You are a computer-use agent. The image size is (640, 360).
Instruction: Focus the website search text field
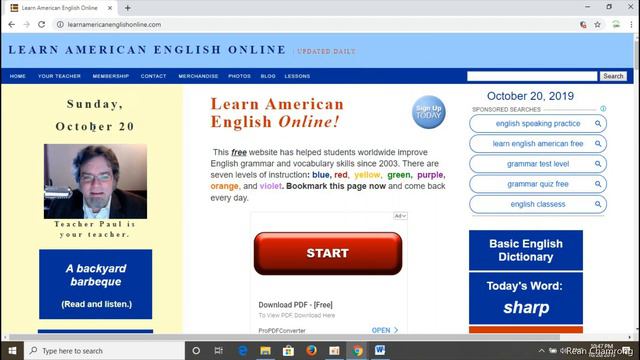[532, 76]
